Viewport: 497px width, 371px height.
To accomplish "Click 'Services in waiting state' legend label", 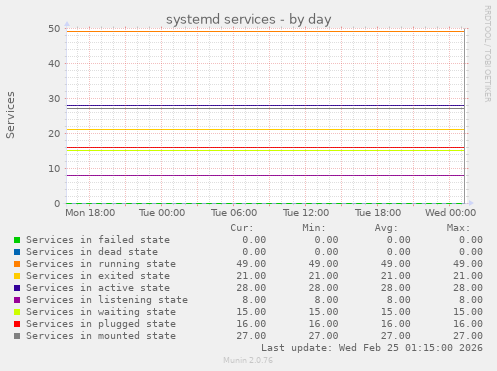I will coord(101,312).
